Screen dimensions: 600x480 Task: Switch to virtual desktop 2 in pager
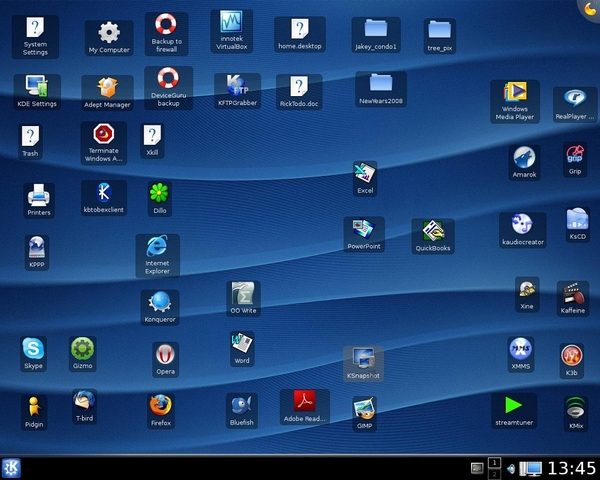tap(494, 474)
